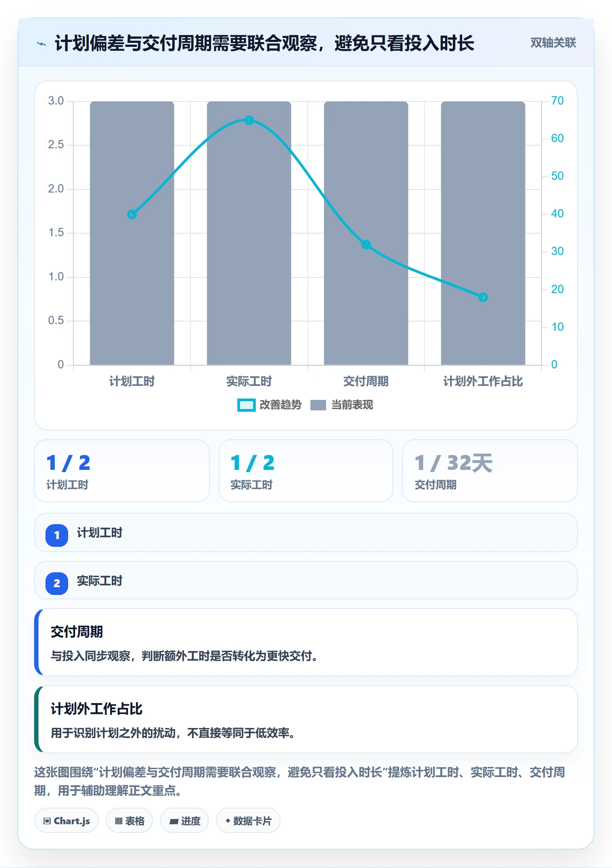612x868 pixels.
Task: Toggle the 改善趋势 legend swatch
Action: (246, 405)
